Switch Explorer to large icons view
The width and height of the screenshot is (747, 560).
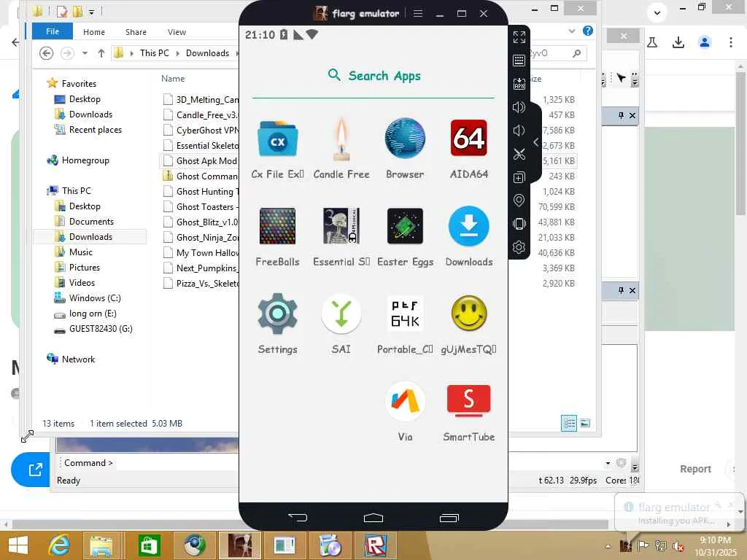[x=585, y=423]
